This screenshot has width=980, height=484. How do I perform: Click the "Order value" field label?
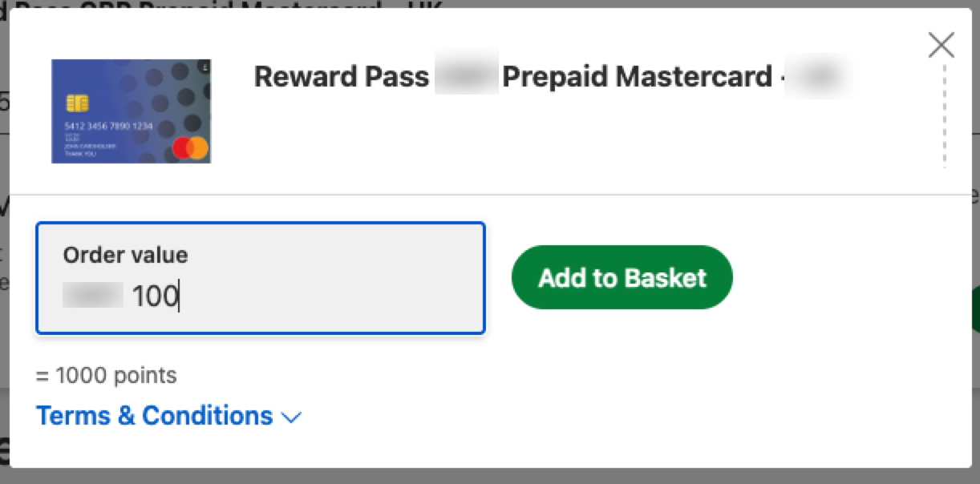click(125, 255)
